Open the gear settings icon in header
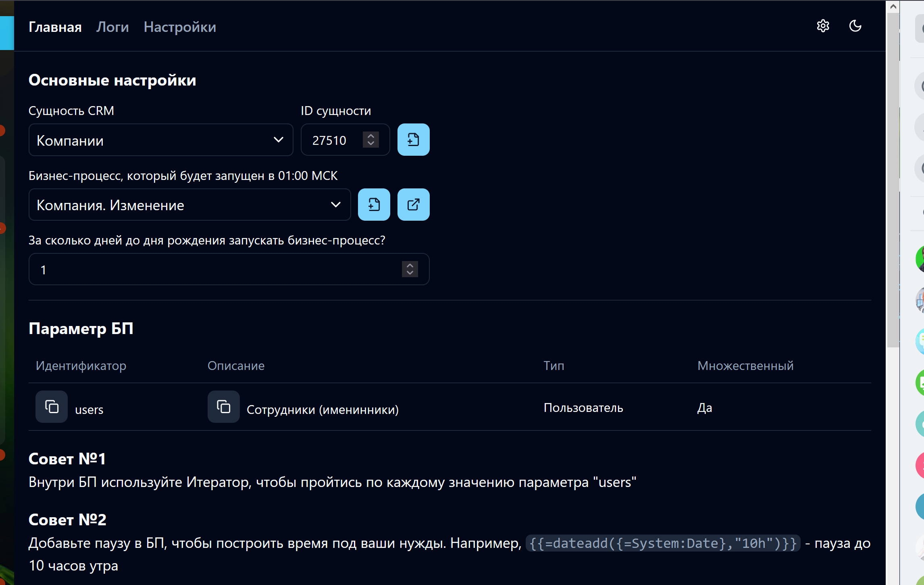This screenshot has height=585, width=924. pos(823,26)
